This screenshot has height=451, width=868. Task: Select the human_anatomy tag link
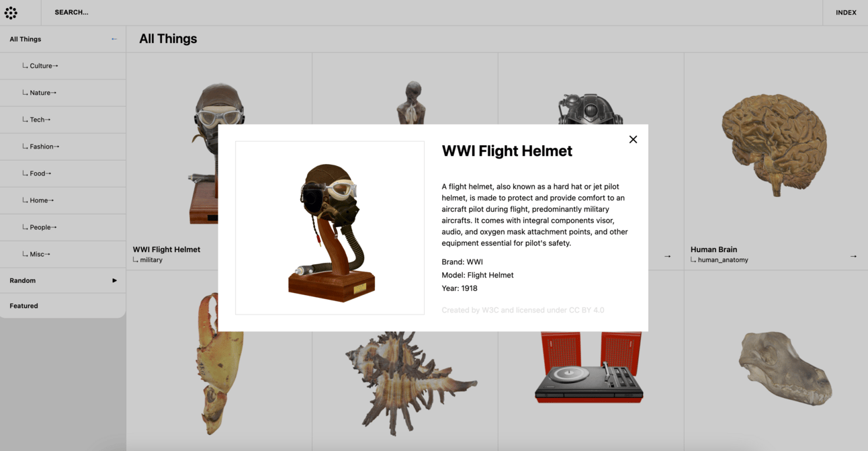(x=723, y=260)
